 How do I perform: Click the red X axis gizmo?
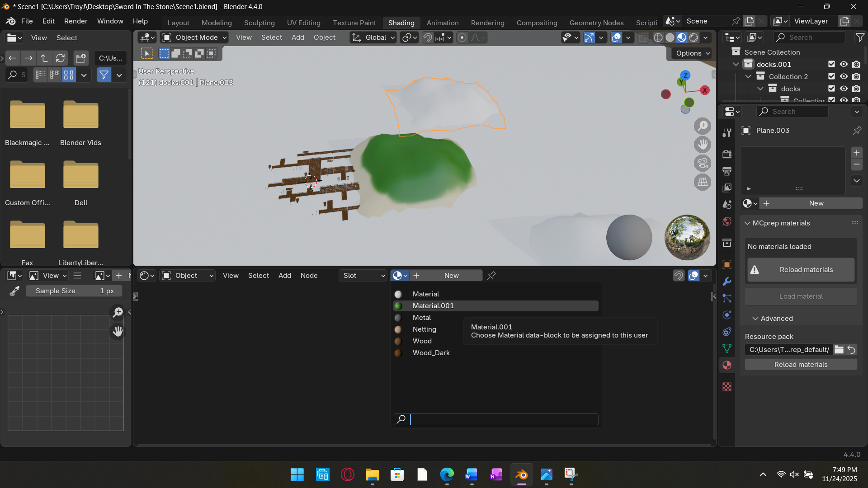pos(704,90)
